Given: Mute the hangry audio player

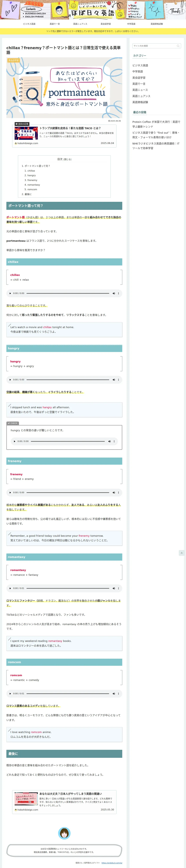Looking at the screenshot, I should click(114, 380).
